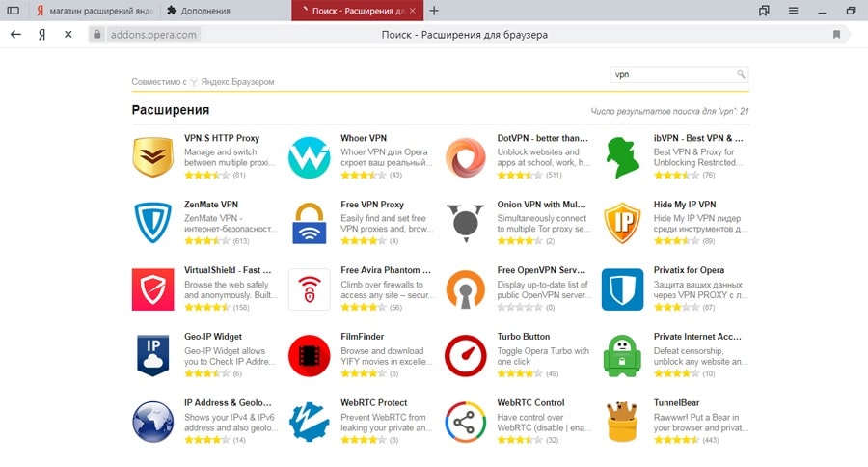The height and width of the screenshot is (467, 868).
Task: Open the Geo-IP Widget cloud icon
Action: [x=152, y=356]
